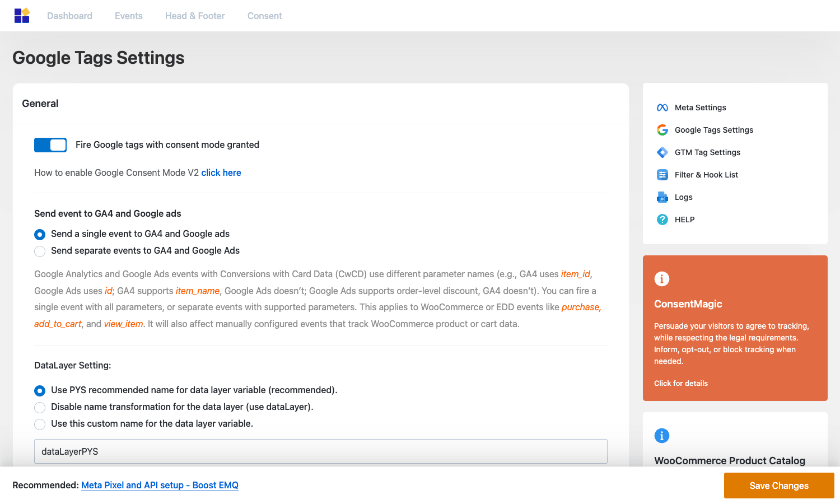Select the GTM Tag Settings diamond icon
This screenshot has height=504, width=840.
pyautogui.click(x=662, y=152)
